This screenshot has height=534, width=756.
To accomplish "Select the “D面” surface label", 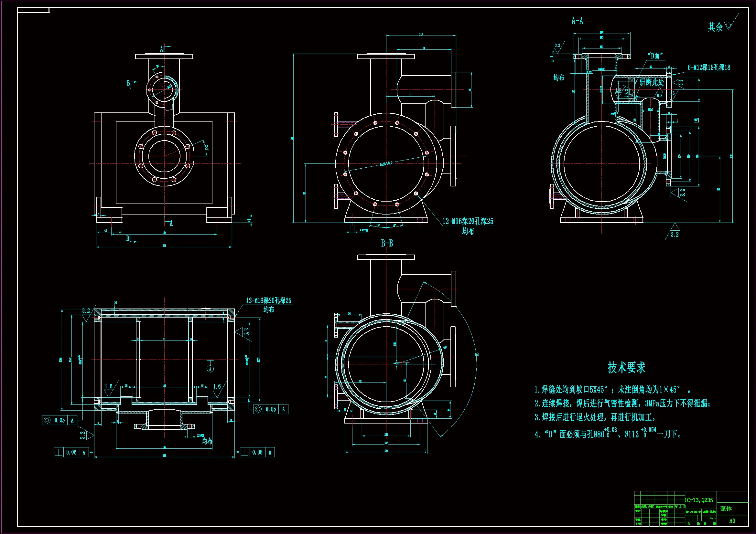I will [655, 56].
